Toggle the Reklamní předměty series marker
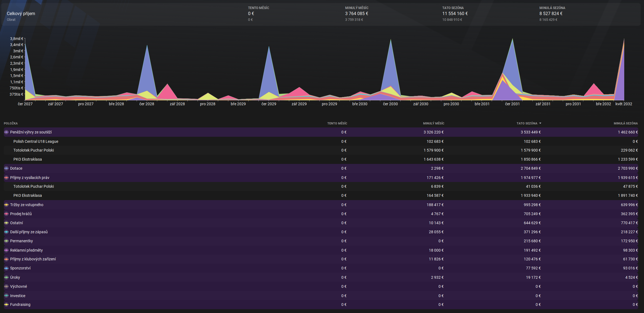The width and height of the screenshot is (644, 313). point(6,250)
